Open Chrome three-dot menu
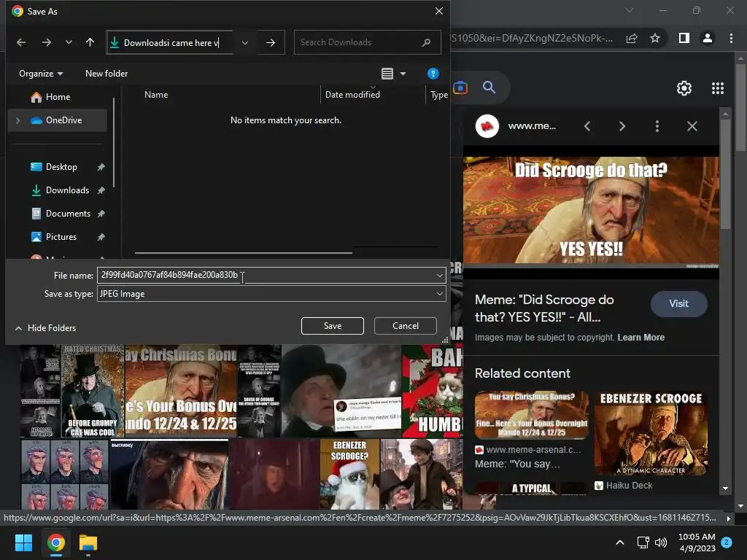The height and width of the screenshot is (560, 747). coord(731,38)
